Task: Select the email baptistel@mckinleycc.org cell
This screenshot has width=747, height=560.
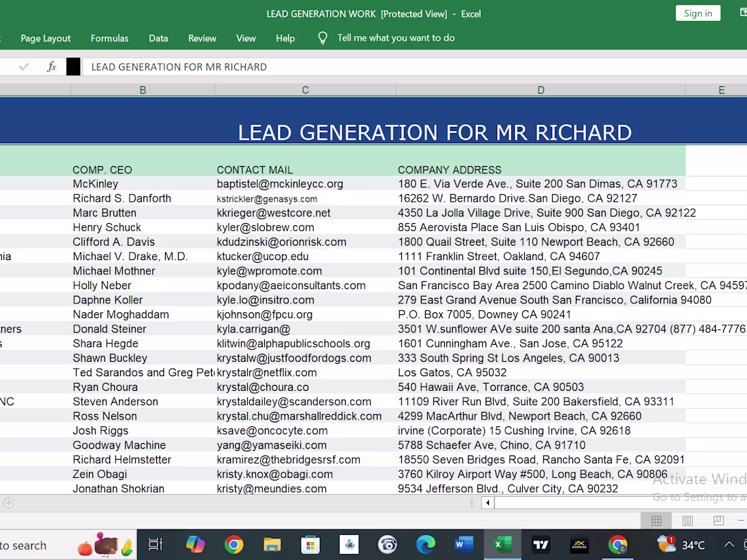Action: [282, 183]
